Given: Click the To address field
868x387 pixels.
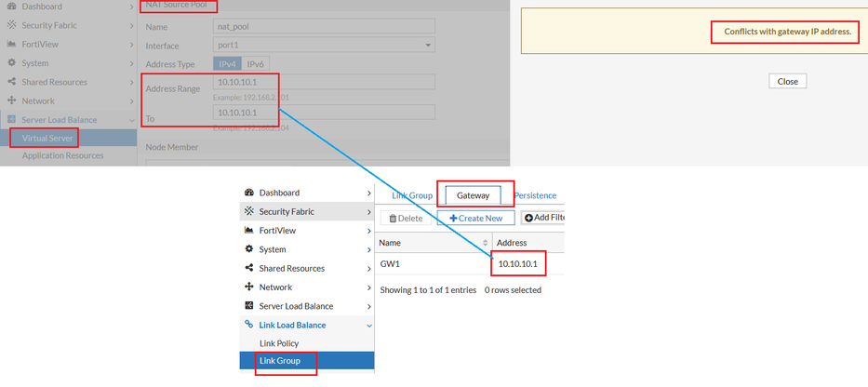Looking at the screenshot, I should point(324,113).
